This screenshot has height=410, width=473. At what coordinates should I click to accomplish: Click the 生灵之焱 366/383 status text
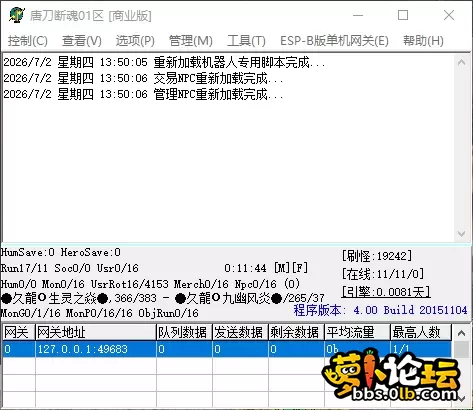click(x=79, y=298)
